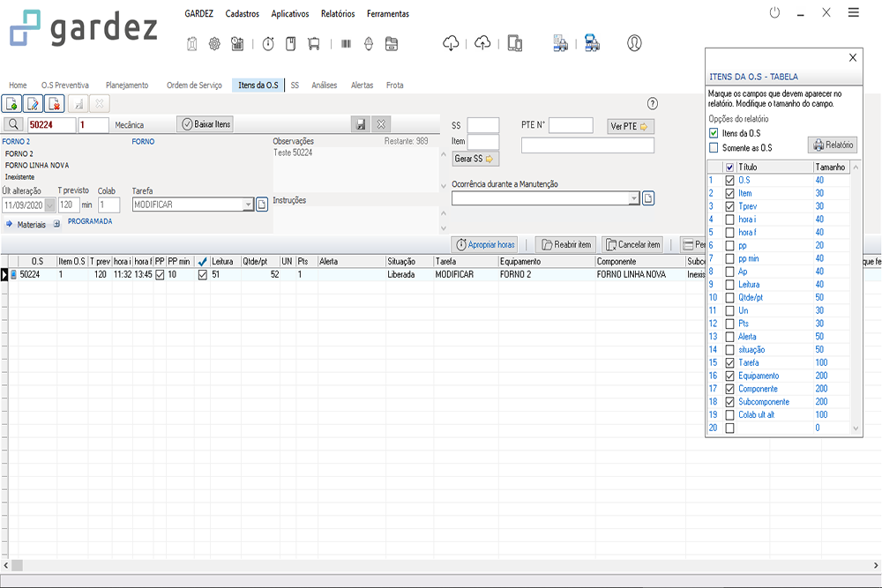Click the Relatório print button
Screen dimensions: 882x588
833,145
